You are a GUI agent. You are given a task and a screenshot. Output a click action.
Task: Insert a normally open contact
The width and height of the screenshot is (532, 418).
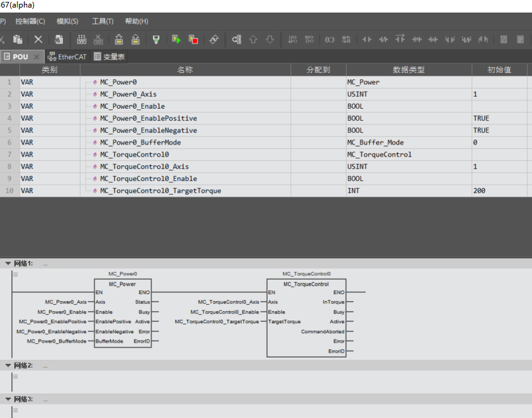click(367, 39)
